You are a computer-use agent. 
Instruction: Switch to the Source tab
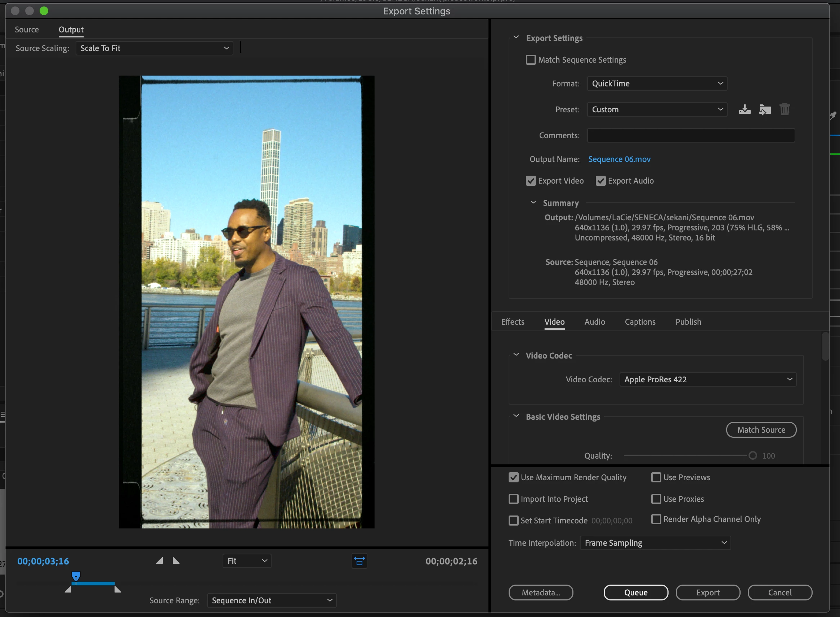(x=27, y=30)
